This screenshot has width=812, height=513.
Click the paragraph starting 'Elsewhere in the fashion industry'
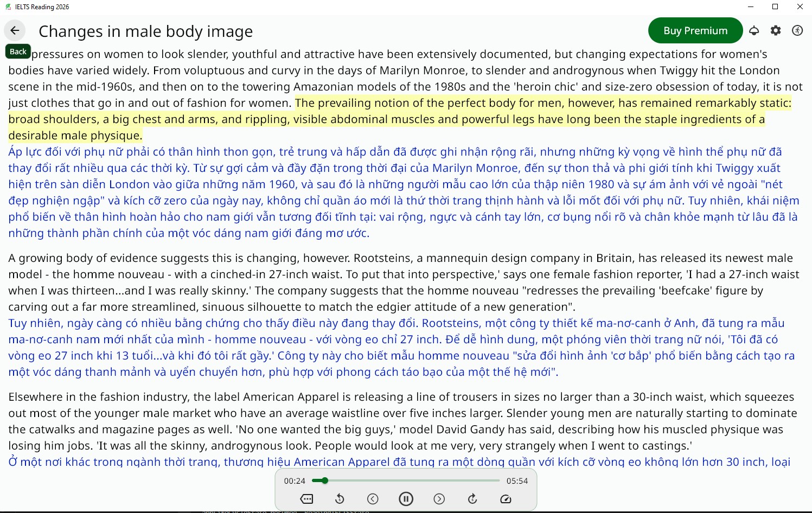click(403, 421)
